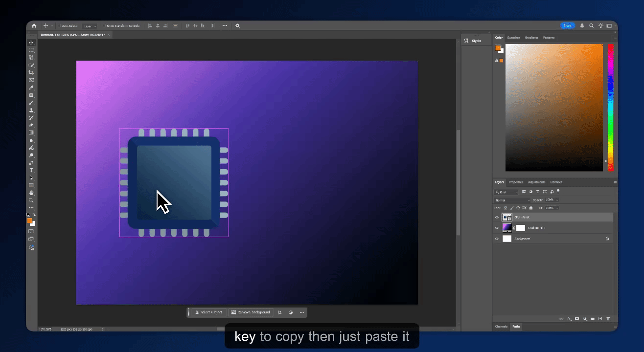Enable Show Transform Controls checkbox

pos(104,25)
